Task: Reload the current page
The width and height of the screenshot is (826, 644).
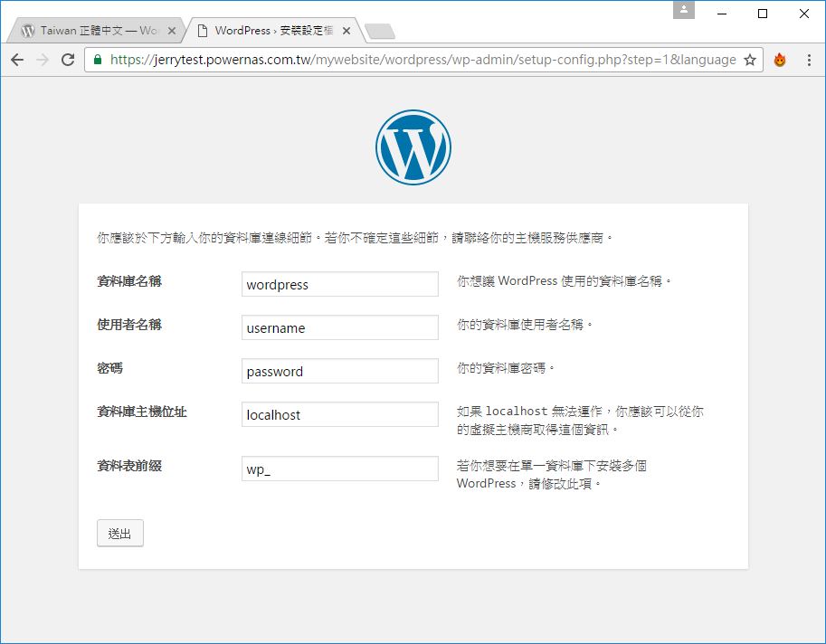Action: 68,60
